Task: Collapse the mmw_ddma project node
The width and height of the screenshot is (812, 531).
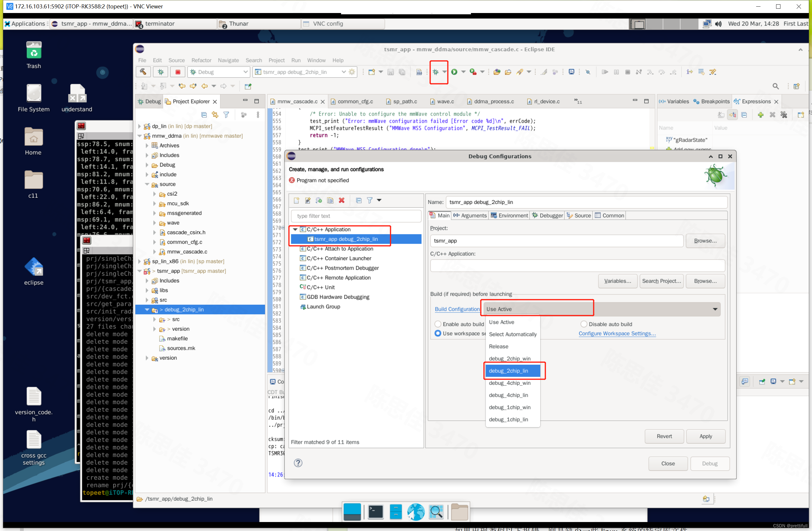Action: 139,136
